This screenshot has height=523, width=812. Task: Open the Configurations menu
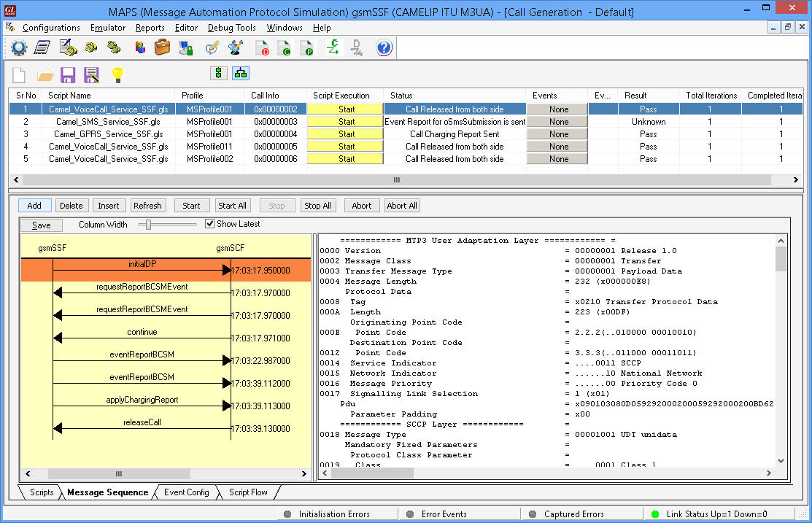(x=51, y=28)
